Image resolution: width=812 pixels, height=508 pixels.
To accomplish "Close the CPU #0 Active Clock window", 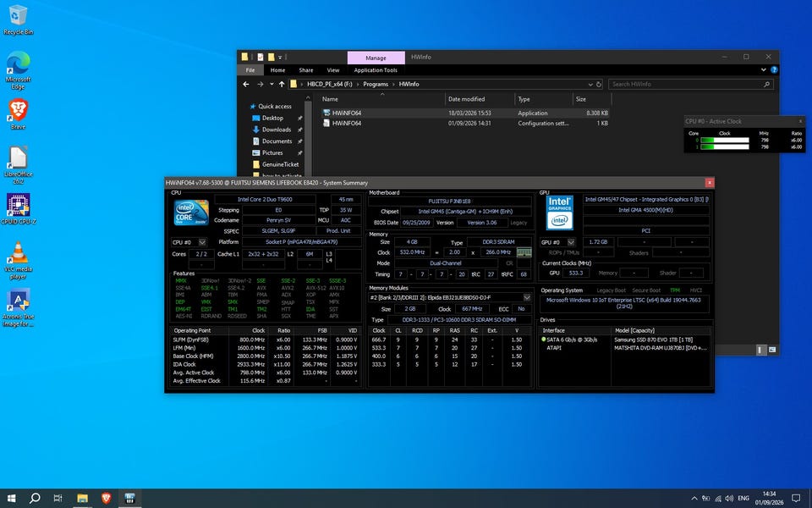I will pyautogui.click(x=800, y=121).
